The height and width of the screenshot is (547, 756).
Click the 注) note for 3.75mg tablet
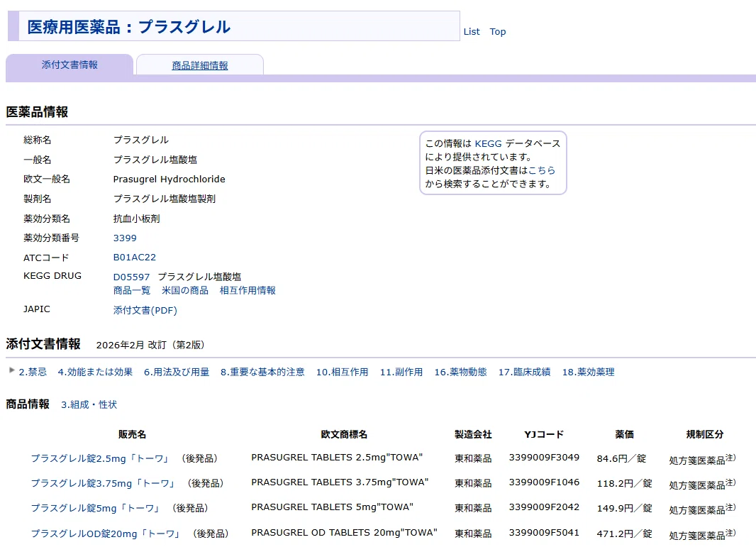pyautogui.click(x=730, y=482)
